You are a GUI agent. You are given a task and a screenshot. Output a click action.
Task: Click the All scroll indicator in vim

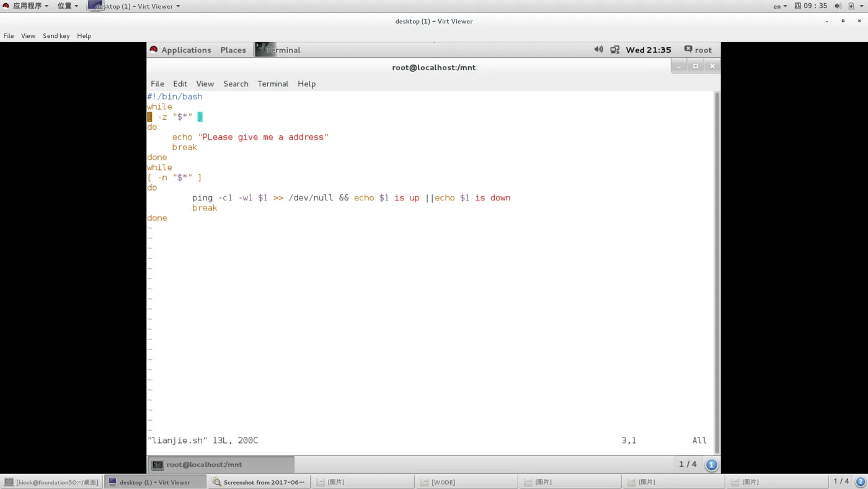coord(699,441)
